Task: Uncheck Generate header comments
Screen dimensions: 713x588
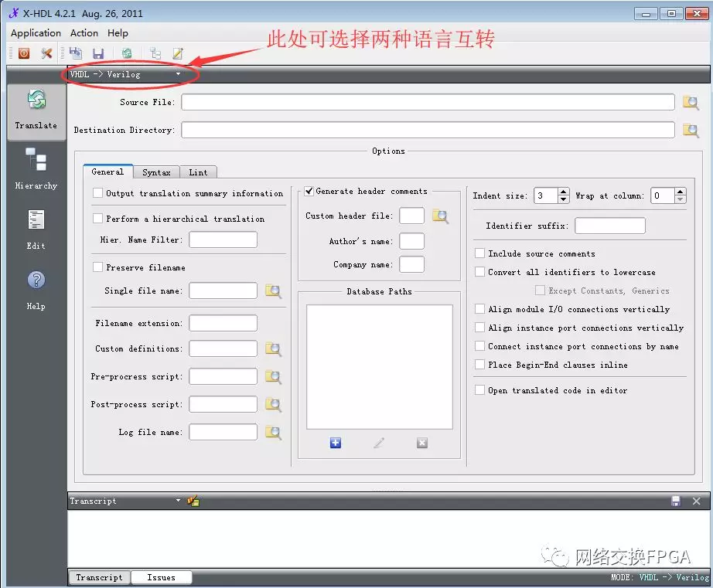Action: [x=309, y=191]
